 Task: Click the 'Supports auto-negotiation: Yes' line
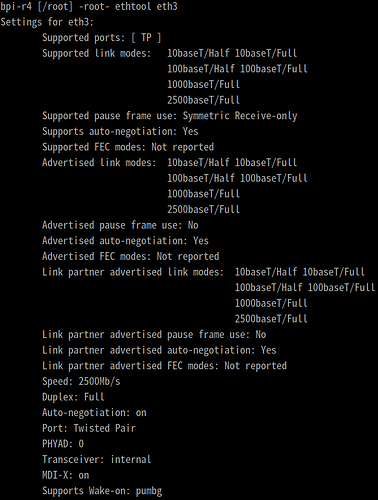(120, 131)
